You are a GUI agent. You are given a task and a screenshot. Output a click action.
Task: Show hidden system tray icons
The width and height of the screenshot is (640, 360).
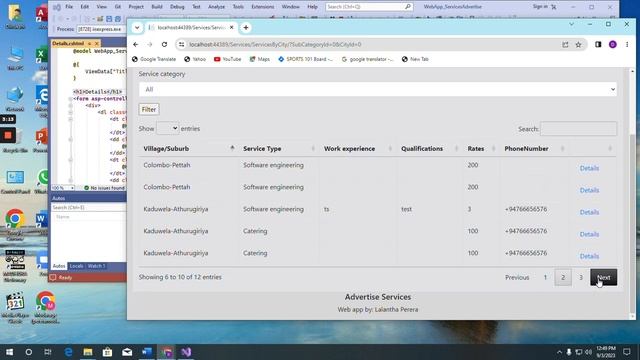pos(559,352)
